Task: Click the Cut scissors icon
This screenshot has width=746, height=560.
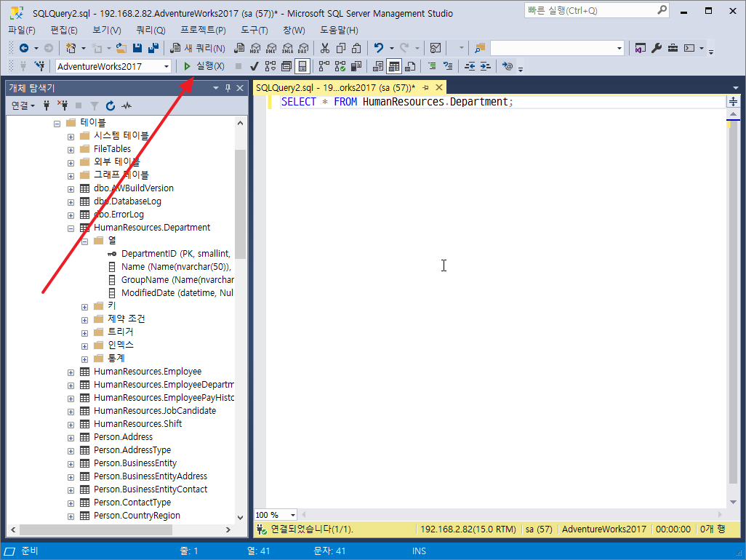Action: (325, 48)
